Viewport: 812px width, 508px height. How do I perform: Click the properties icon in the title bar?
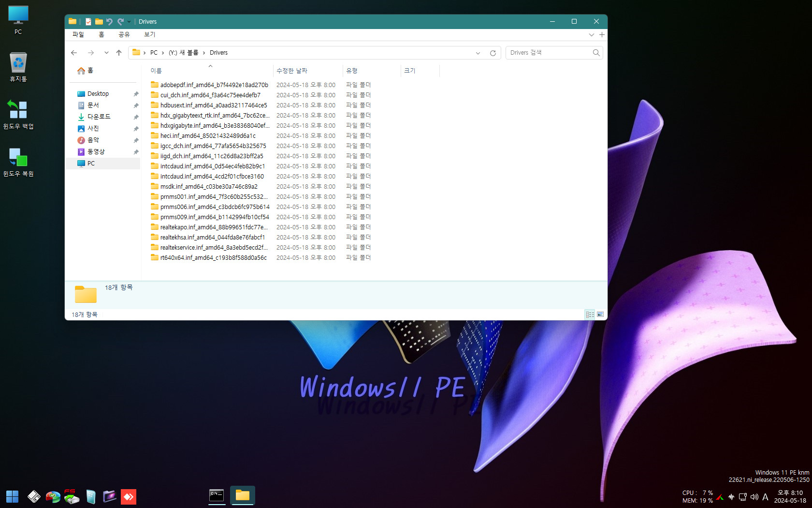(x=88, y=21)
